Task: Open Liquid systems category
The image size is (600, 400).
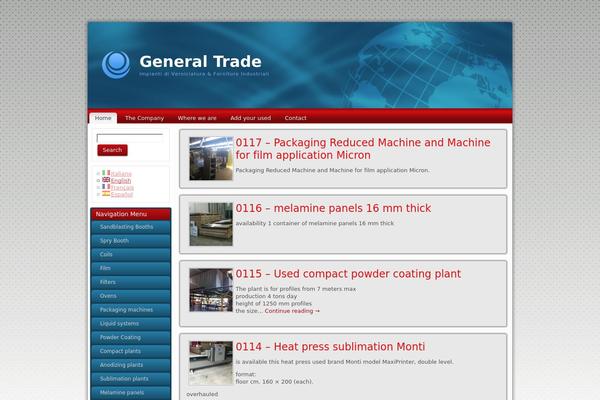Action: click(131, 323)
